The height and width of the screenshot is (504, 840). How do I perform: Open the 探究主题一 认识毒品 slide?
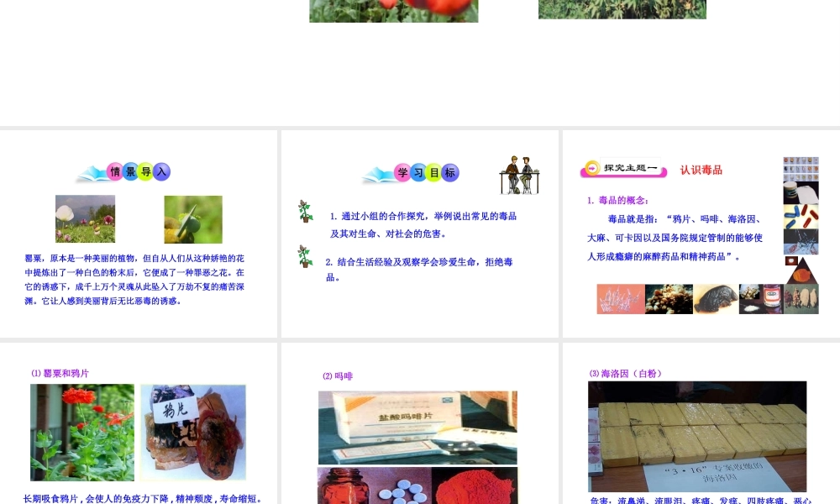(x=701, y=234)
